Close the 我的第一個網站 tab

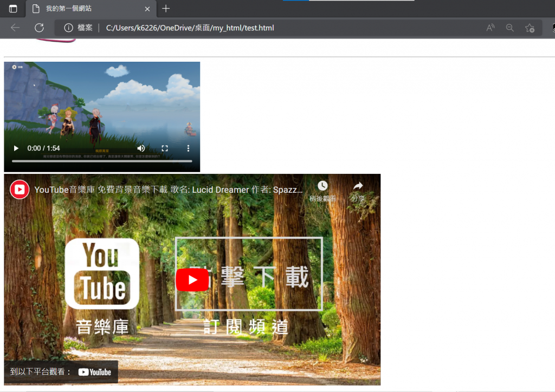147,9
